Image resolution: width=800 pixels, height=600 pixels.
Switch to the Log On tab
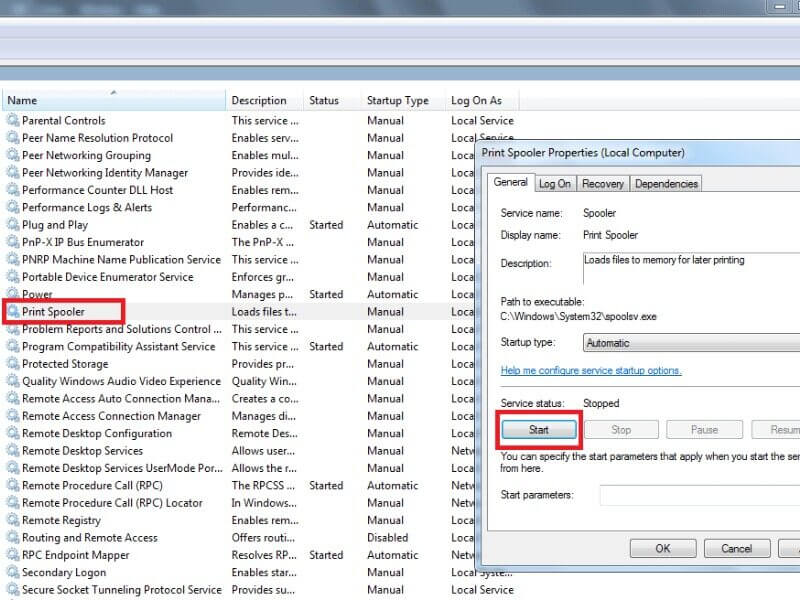pos(555,184)
